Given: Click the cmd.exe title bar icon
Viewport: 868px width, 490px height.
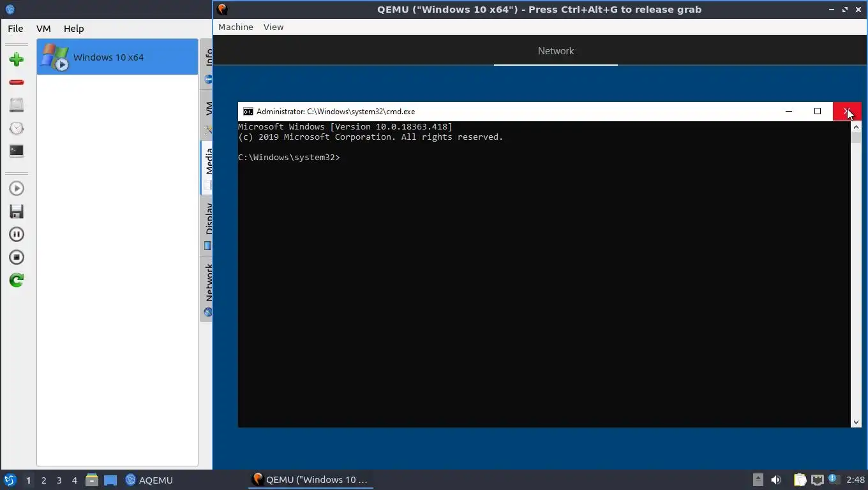Looking at the screenshot, I should coord(248,111).
